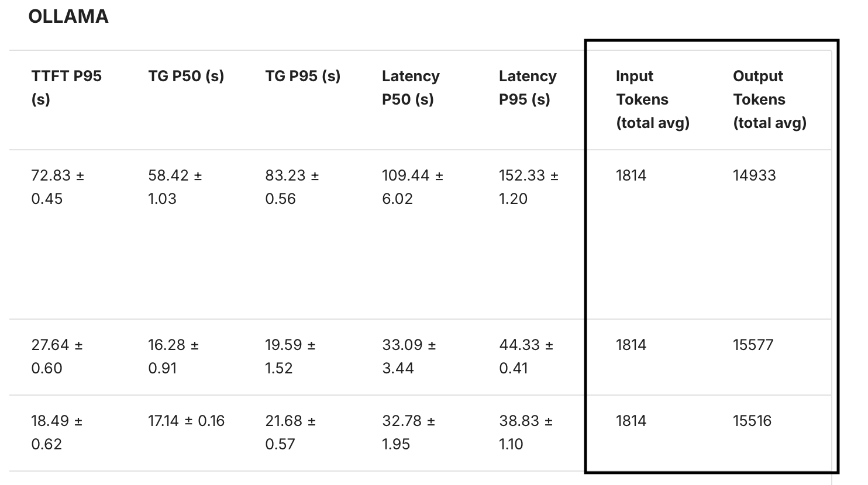Click the 38.83 ± 1.10 latency cell
868x485 pixels.
point(525,432)
